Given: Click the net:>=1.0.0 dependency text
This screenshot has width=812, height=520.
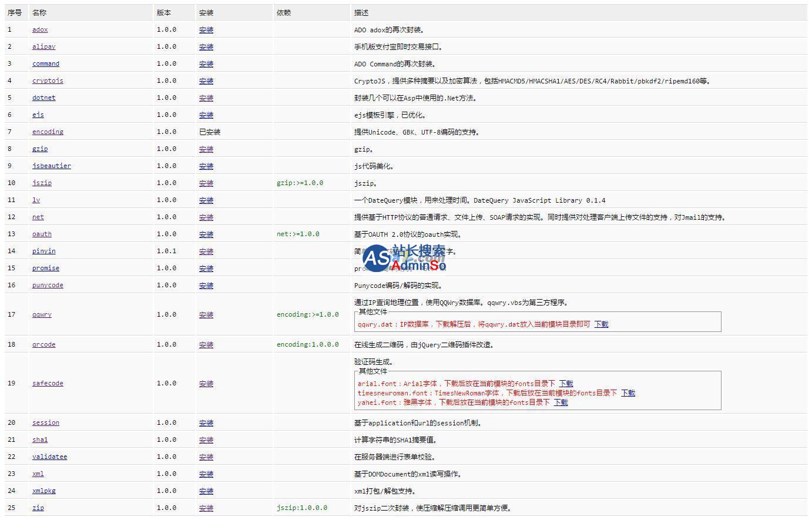Looking at the screenshot, I should tap(298, 234).
